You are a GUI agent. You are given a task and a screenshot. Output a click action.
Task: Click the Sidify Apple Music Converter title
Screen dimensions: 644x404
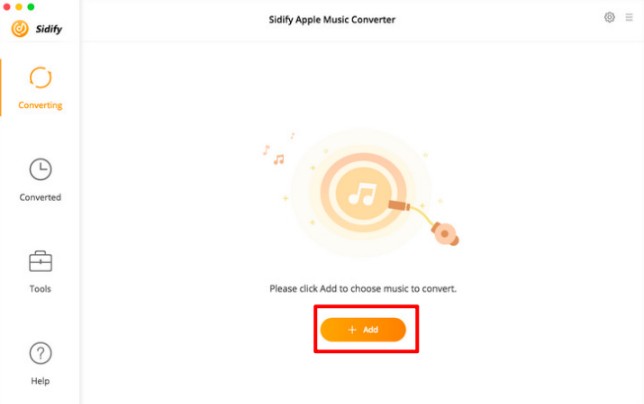[332, 20]
